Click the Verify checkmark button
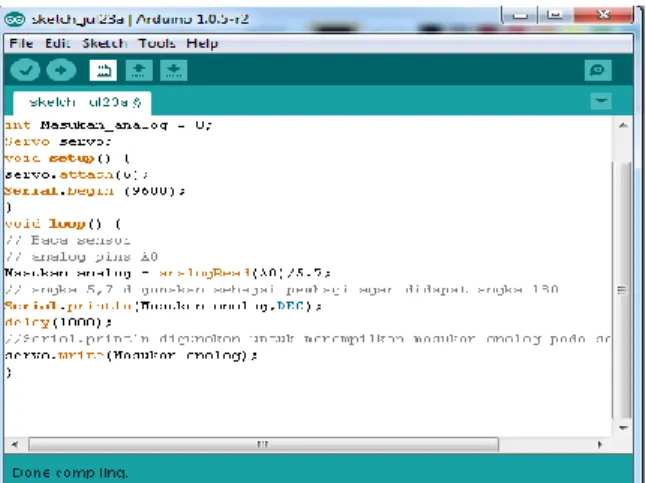646x483 pixels. pos(25,70)
